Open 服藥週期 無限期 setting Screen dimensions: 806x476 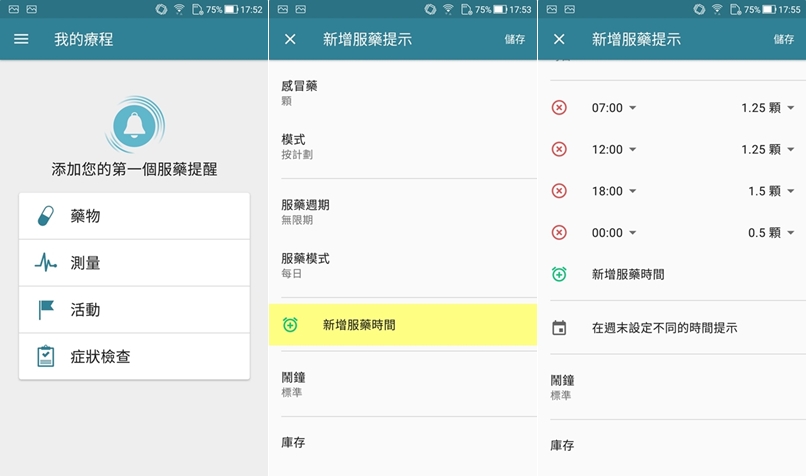click(x=403, y=212)
